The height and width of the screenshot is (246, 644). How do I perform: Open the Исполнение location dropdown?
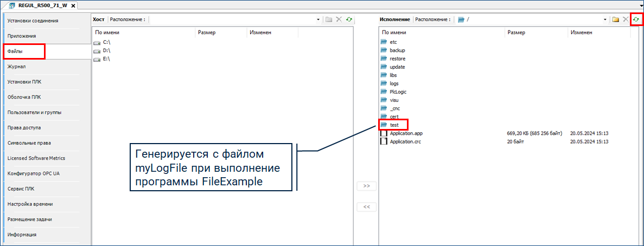[x=605, y=20]
